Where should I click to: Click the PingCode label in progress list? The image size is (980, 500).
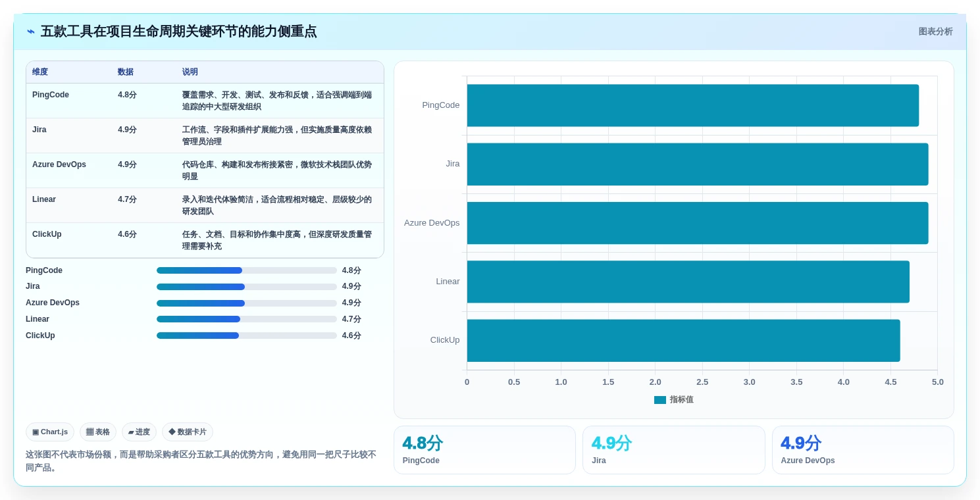tap(44, 270)
